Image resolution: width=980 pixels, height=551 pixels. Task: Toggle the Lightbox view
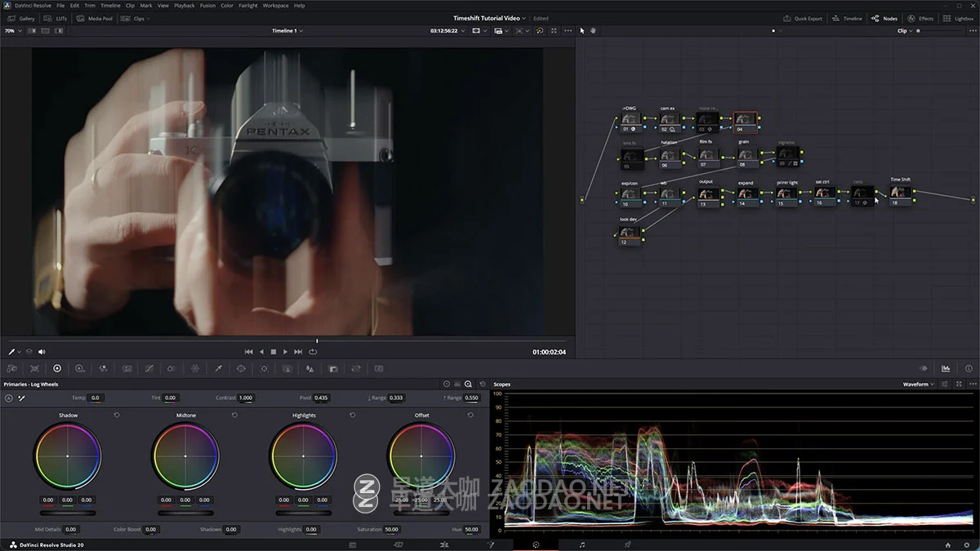[958, 18]
